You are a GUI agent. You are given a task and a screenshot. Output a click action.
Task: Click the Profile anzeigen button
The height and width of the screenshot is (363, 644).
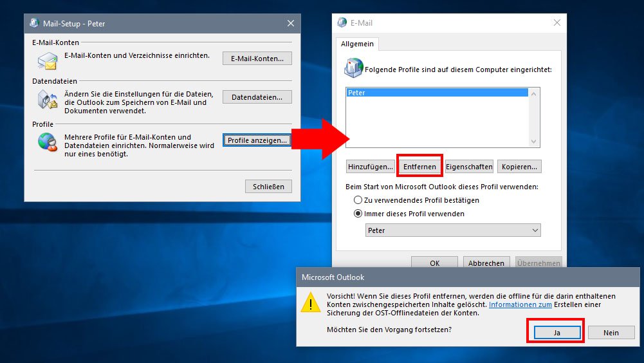pos(257,140)
